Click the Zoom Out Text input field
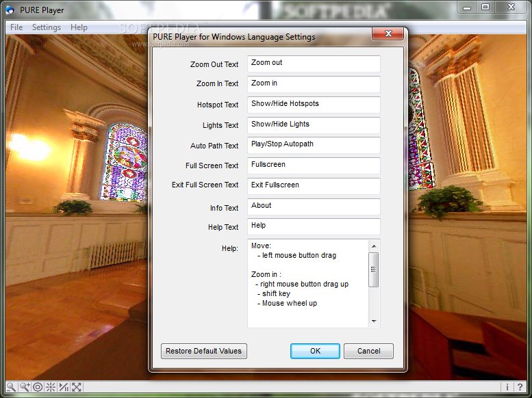The width and height of the screenshot is (532, 398). 314,64
